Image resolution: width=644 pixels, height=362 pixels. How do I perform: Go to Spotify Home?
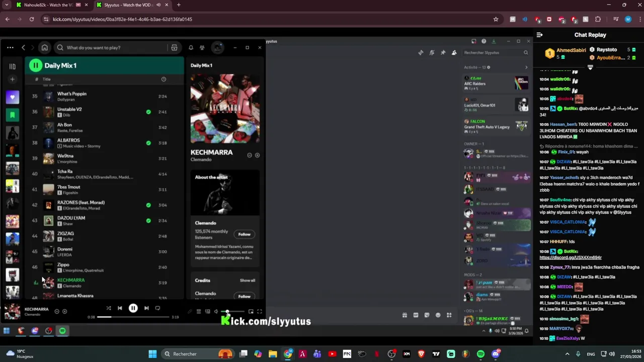(x=44, y=48)
